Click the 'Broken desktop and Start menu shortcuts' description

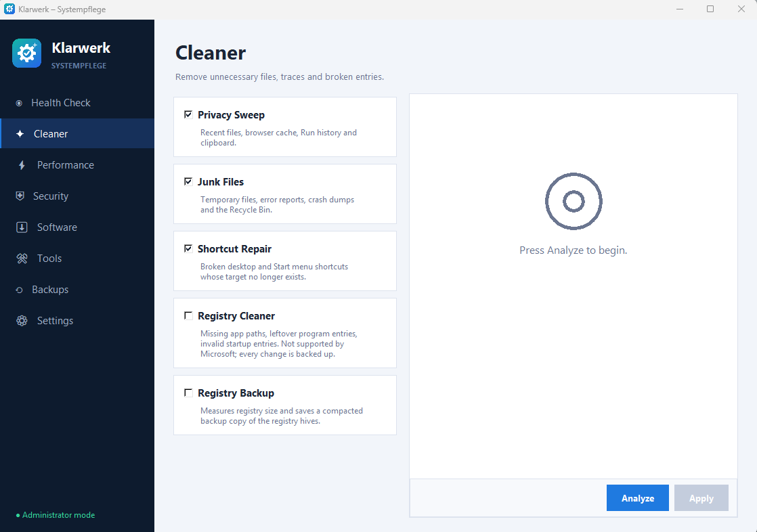[274, 272]
